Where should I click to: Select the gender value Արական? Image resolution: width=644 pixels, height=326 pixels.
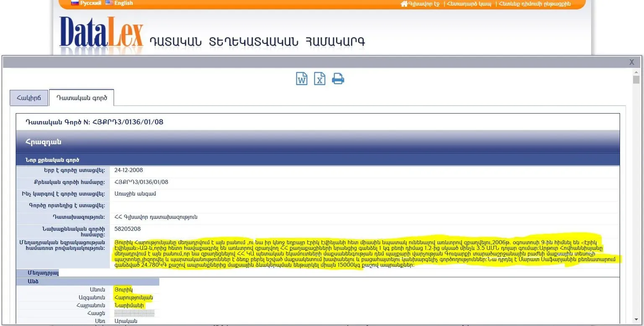coord(126,321)
